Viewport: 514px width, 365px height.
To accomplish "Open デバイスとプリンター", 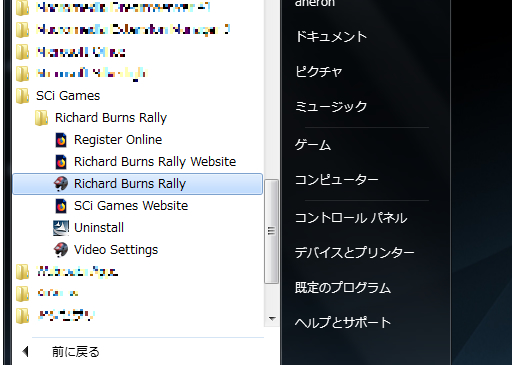I will [x=355, y=252].
